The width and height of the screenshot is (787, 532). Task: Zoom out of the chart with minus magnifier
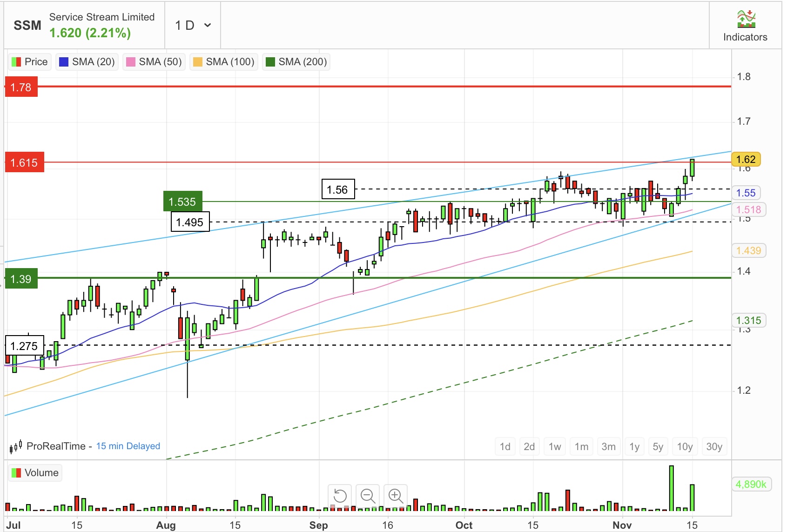coord(368,496)
